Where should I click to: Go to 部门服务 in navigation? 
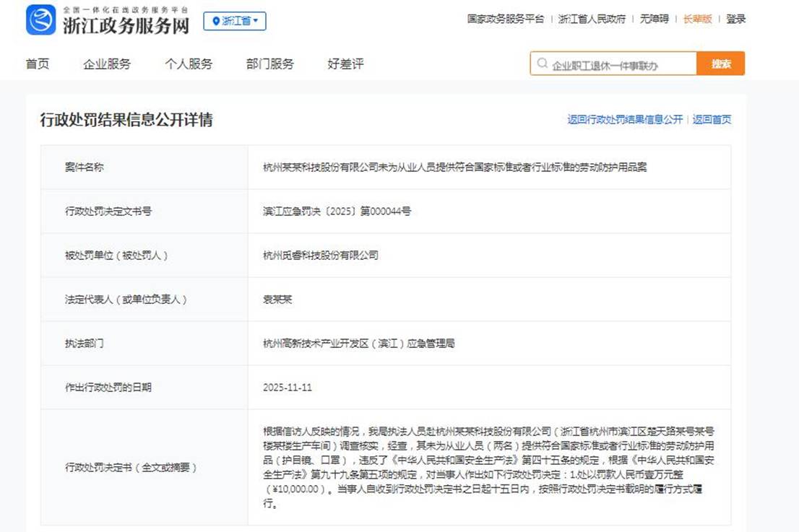click(270, 64)
